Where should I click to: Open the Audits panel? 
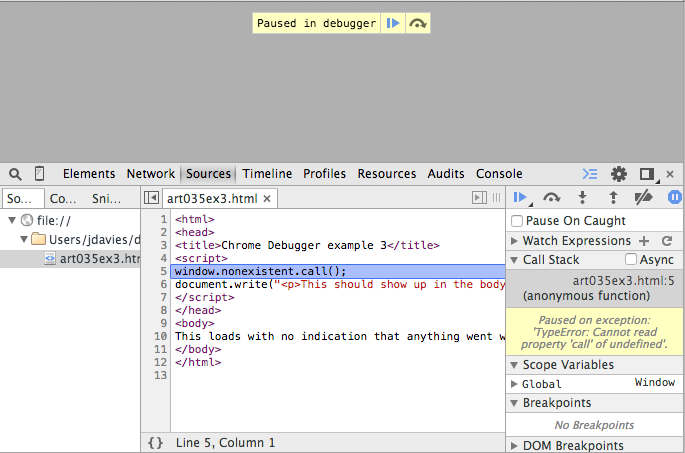click(x=446, y=174)
